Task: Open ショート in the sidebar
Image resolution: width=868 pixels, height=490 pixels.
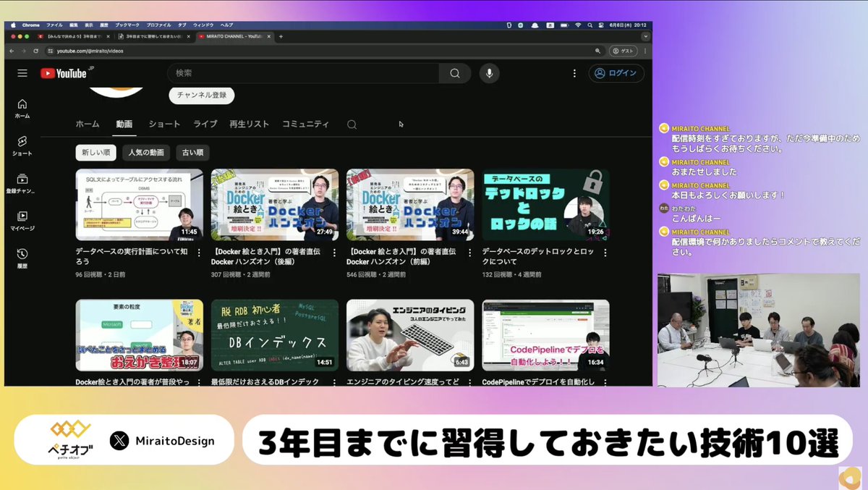Action: [x=22, y=146]
